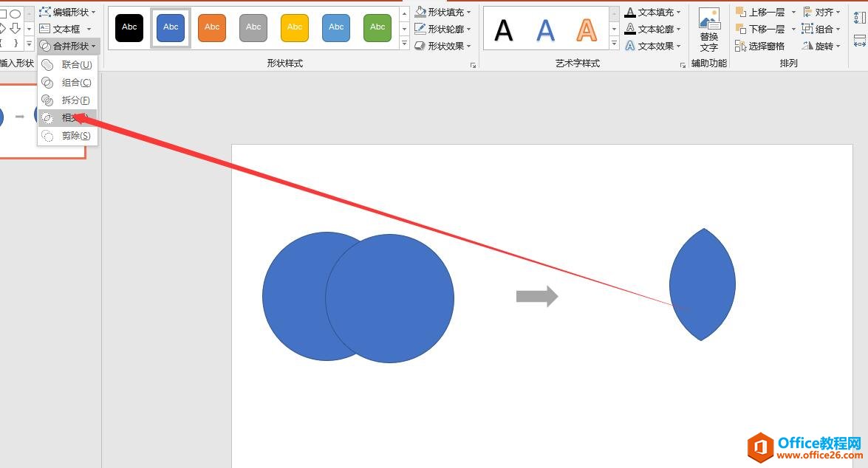The height and width of the screenshot is (468, 868).
Task: Open the 选择窗格 (Selection Pane)
Action: click(766, 46)
